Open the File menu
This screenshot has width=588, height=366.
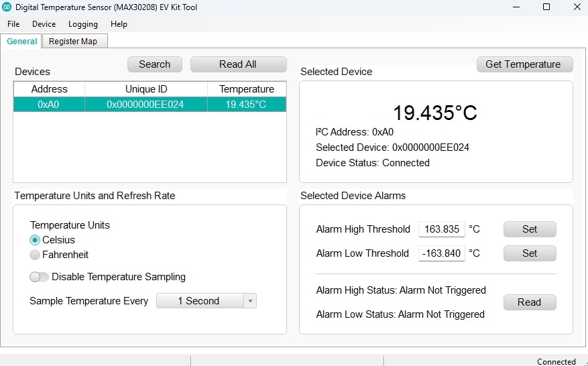13,24
